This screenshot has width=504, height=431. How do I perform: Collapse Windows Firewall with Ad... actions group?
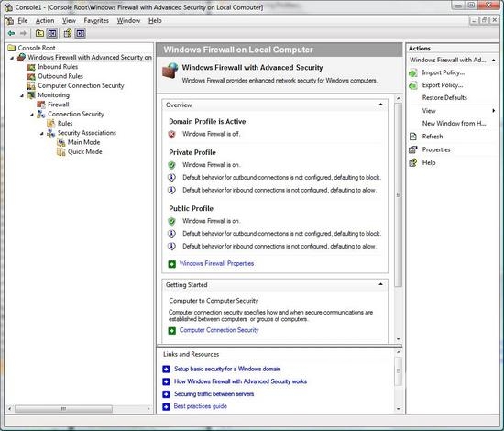coord(493,61)
